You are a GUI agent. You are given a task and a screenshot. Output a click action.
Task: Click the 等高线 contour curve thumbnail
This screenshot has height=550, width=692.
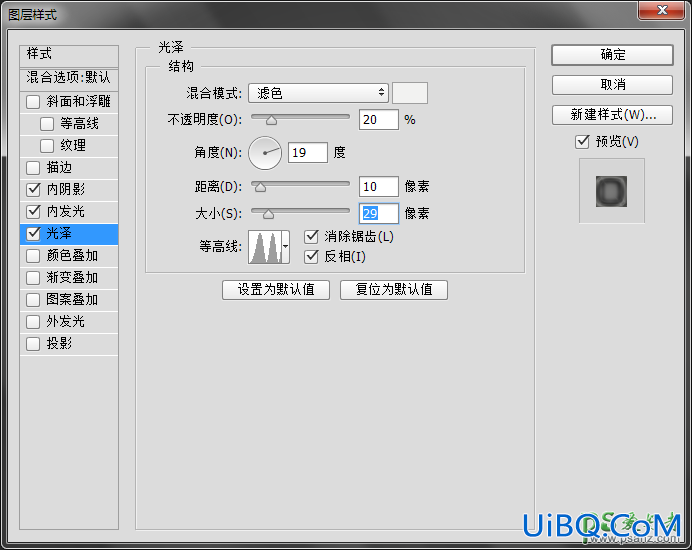[265, 247]
